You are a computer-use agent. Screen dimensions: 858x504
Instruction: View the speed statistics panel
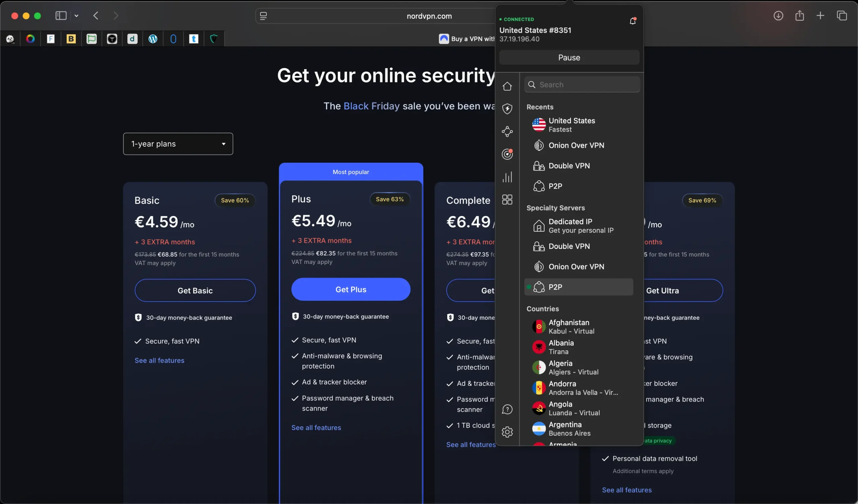507,176
